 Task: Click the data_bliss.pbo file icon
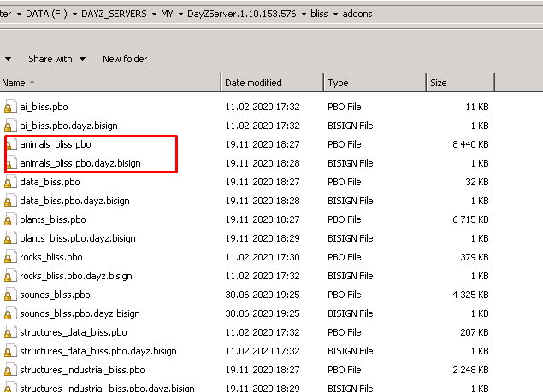(10, 182)
